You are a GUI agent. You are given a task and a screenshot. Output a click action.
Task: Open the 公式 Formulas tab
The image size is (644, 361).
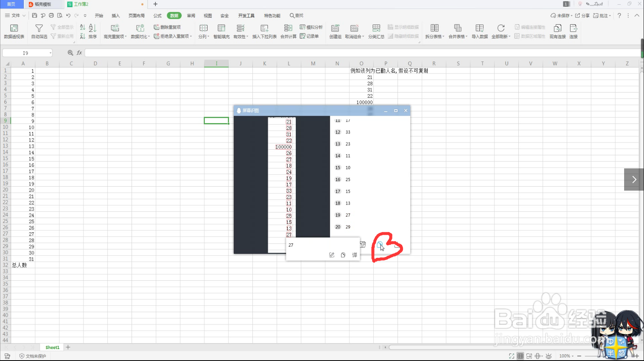coord(157,15)
